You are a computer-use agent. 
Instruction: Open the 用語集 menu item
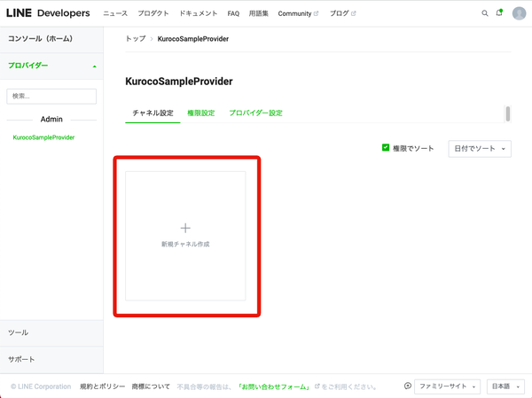click(259, 13)
